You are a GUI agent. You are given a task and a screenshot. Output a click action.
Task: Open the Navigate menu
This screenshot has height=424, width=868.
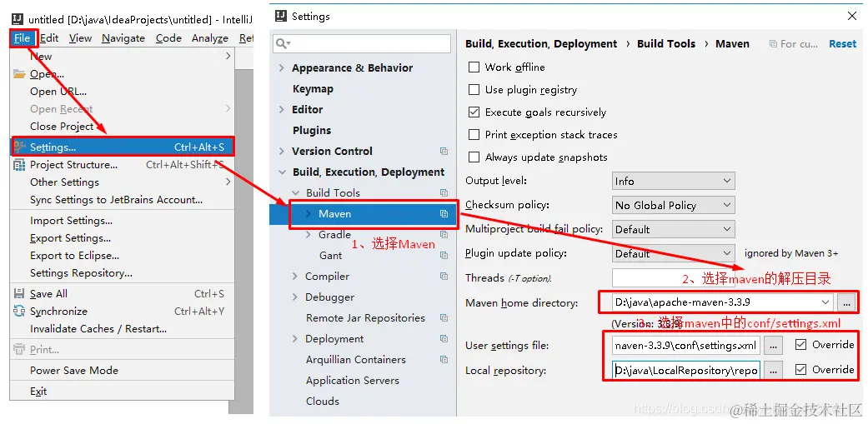tap(123, 38)
